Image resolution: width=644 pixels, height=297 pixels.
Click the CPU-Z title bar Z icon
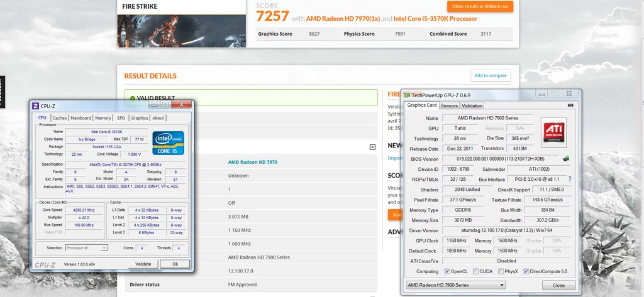click(36, 105)
